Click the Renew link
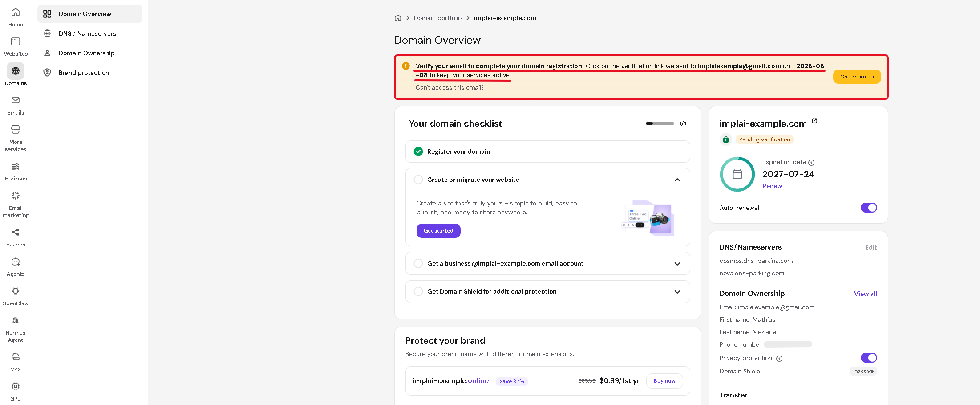The image size is (980, 405). coord(772,186)
